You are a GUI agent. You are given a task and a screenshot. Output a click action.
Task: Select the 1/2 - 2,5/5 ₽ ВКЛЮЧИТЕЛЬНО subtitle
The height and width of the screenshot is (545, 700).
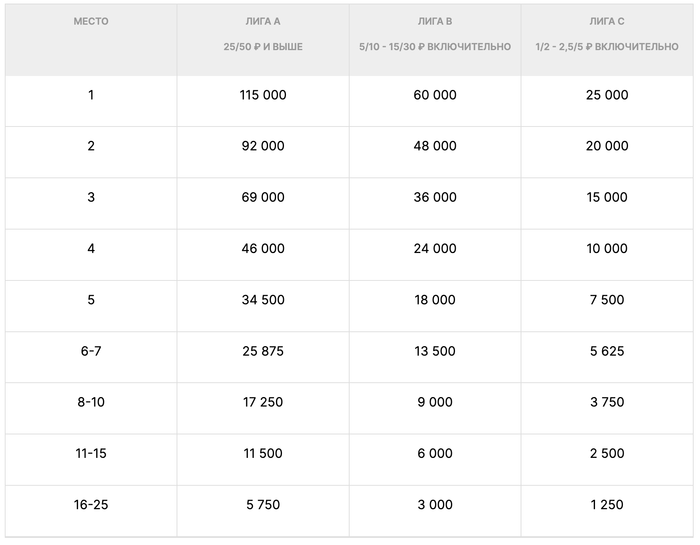tap(607, 47)
